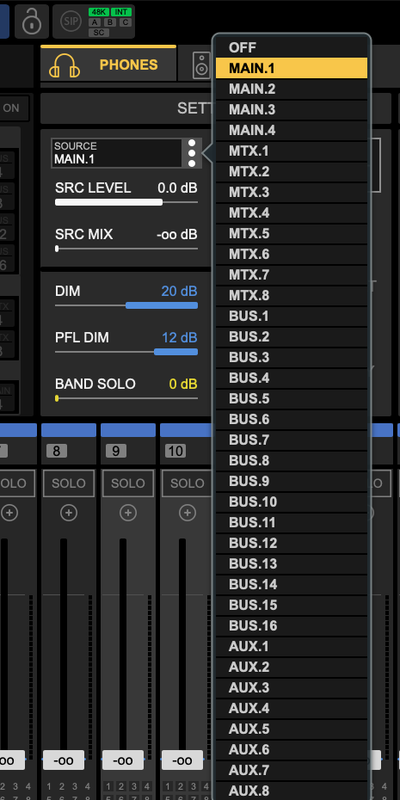
Task: Adjust the BAND SOLO slider
Action: pyautogui.click(x=126, y=398)
